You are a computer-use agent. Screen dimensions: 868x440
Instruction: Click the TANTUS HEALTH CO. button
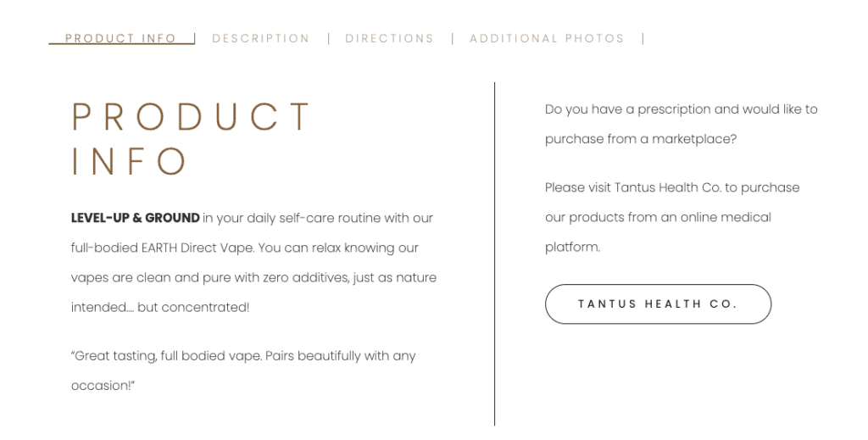[x=658, y=304]
